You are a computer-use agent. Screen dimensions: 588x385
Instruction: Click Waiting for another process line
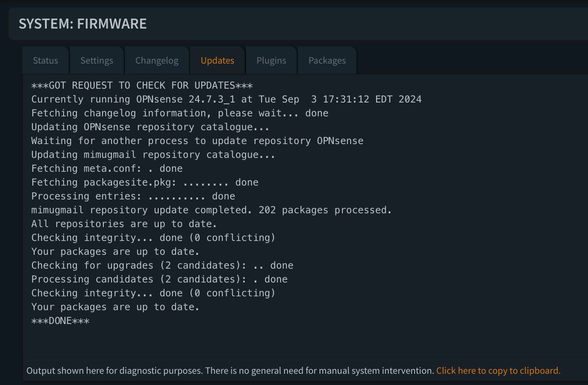(x=197, y=141)
